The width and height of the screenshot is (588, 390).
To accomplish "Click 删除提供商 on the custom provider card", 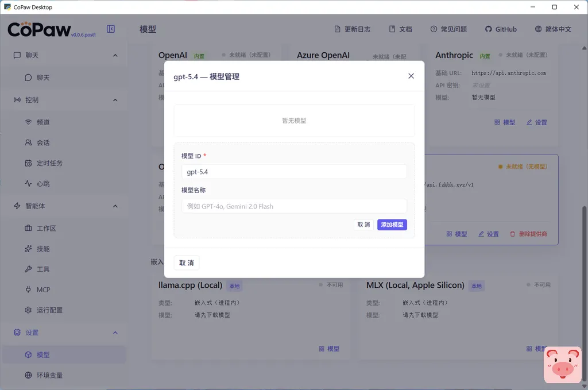I will pyautogui.click(x=528, y=234).
